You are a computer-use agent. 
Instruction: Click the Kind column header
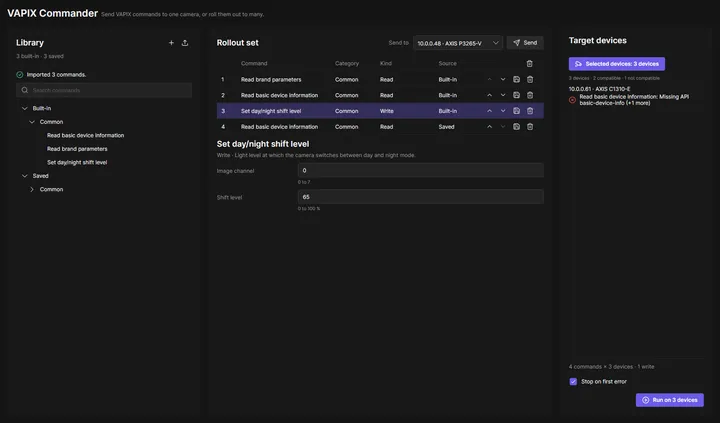coord(386,63)
